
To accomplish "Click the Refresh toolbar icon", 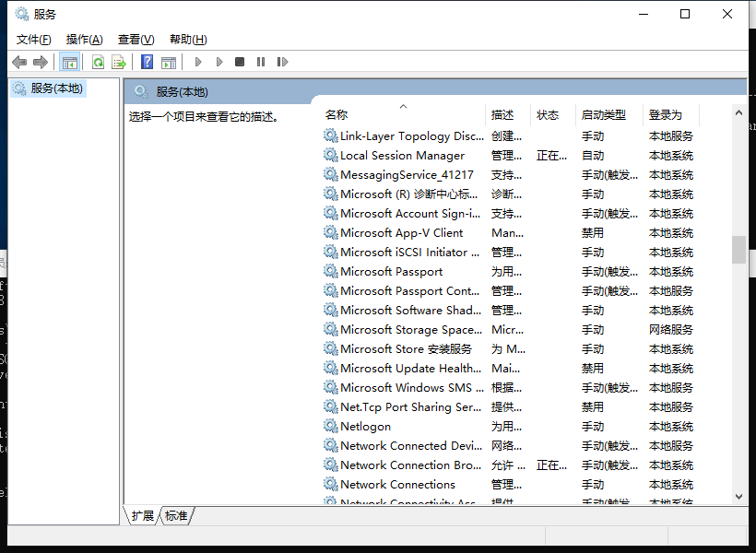I will 99,62.
